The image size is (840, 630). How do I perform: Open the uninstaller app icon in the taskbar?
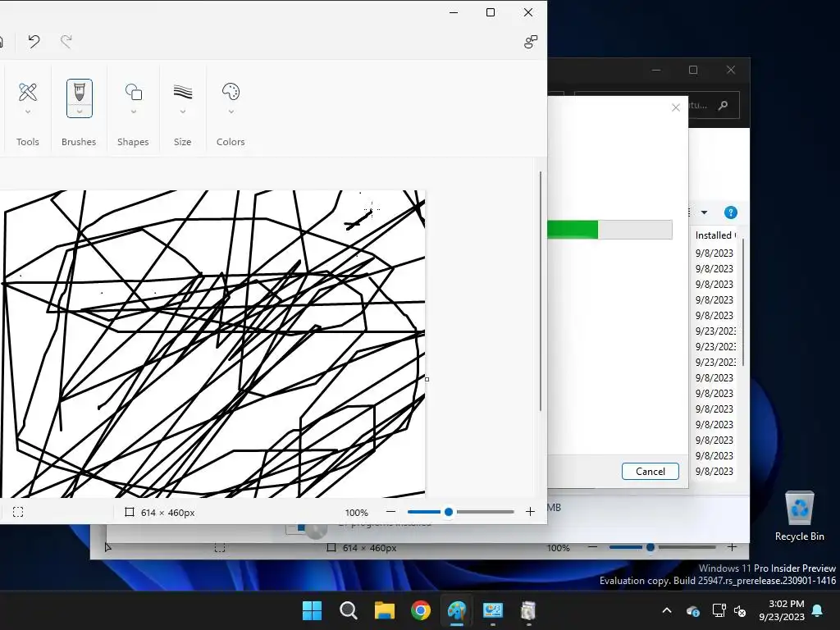pyautogui.click(x=529, y=610)
